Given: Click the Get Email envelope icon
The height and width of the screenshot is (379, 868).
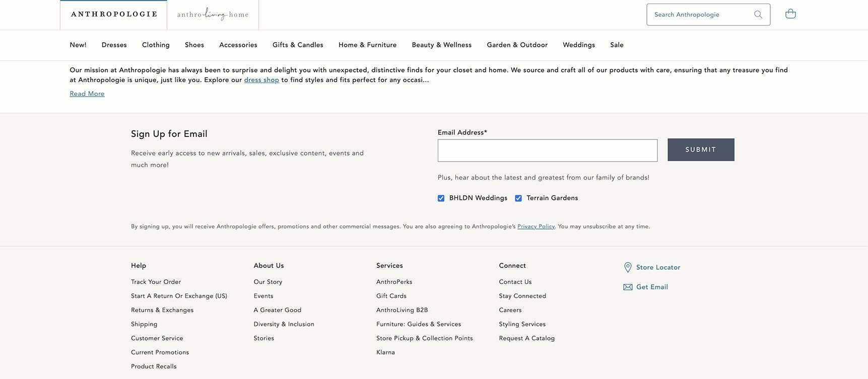Looking at the screenshot, I should 628,287.
